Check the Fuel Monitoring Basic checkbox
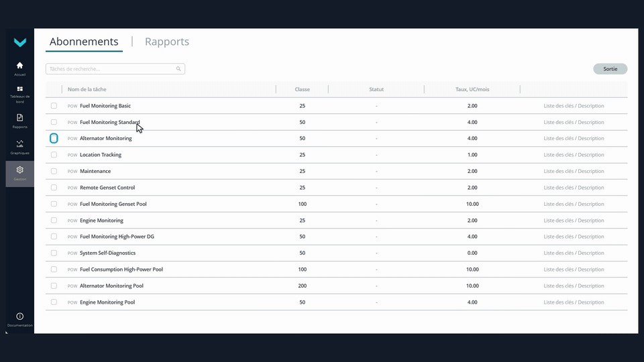Image resolution: width=644 pixels, height=362 pixels. pos(54,106)
